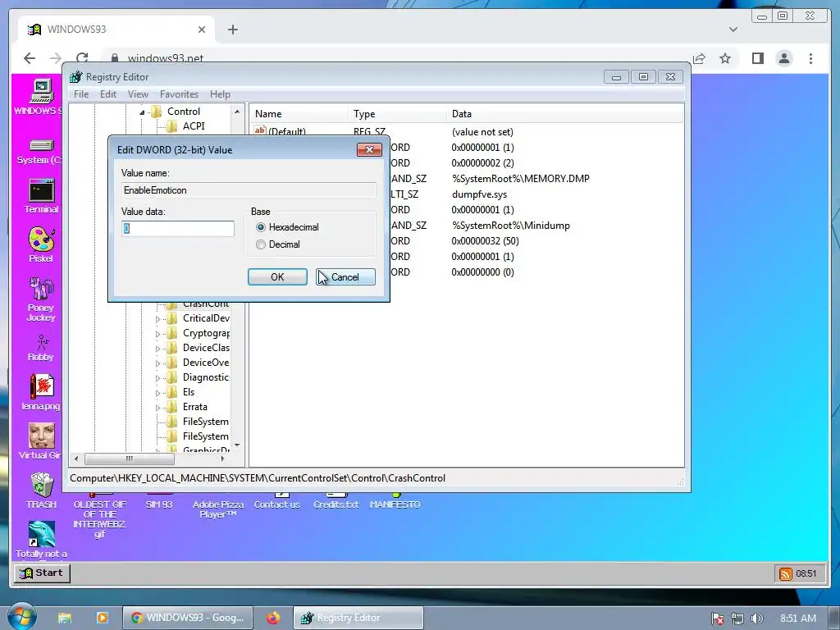This screenshot has width=840, height=630.
Task: Click the Data column header
Action: tap(565, 113)
